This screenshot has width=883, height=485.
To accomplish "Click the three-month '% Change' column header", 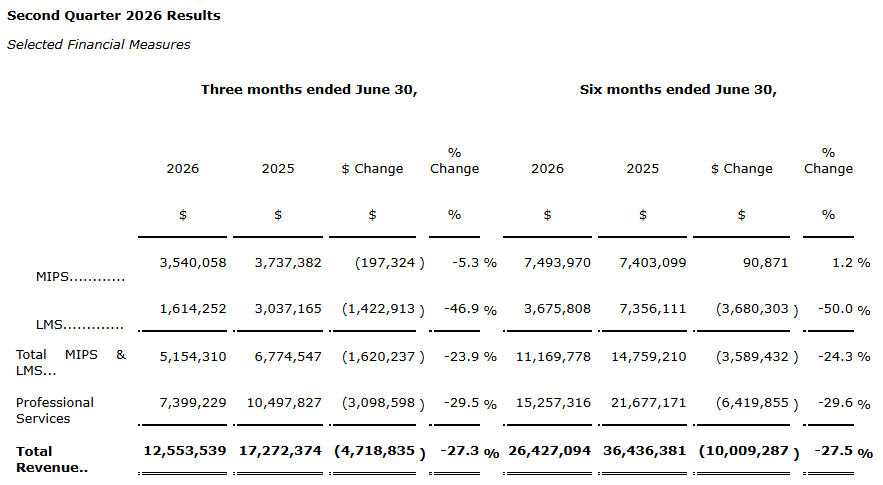I will (x=454, y=161).
